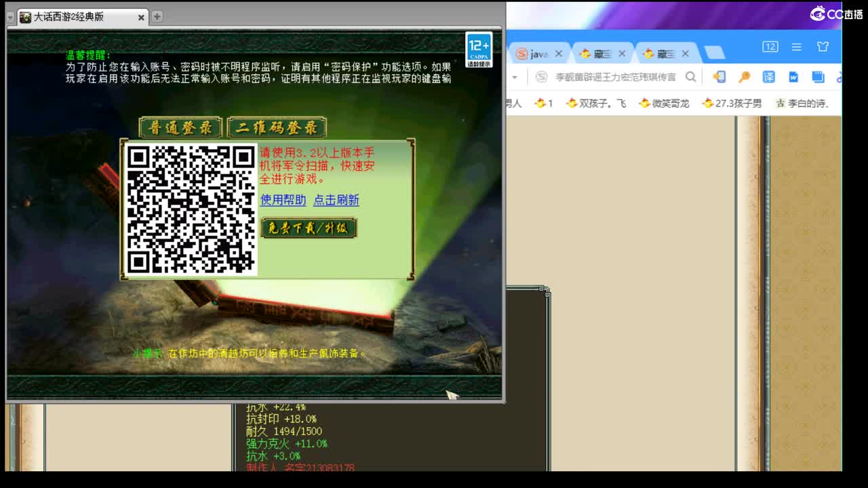Click the 小提示 label at the bottom

[146, 353]
